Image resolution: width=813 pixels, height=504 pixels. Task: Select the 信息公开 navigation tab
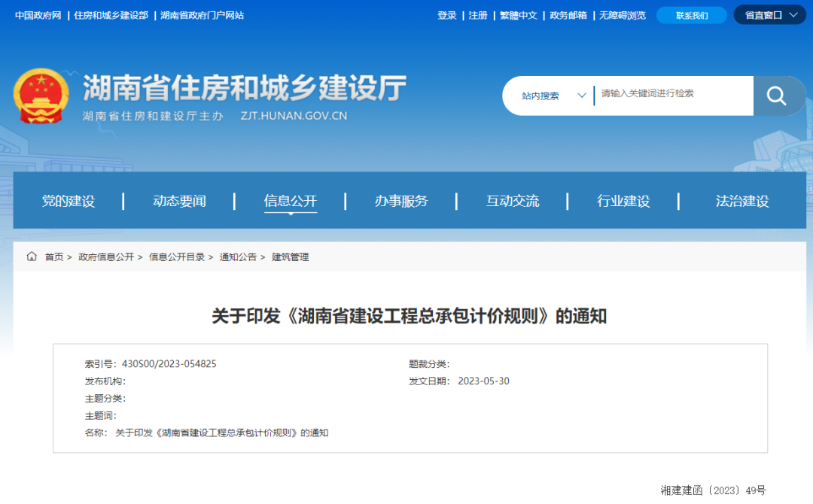pyautogui.click(x=291, y=201)
